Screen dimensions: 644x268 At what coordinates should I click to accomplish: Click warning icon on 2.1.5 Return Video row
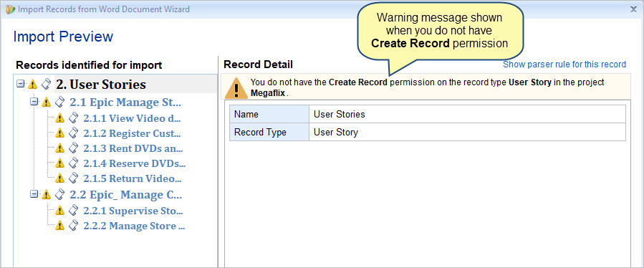[x=60, y=178]
